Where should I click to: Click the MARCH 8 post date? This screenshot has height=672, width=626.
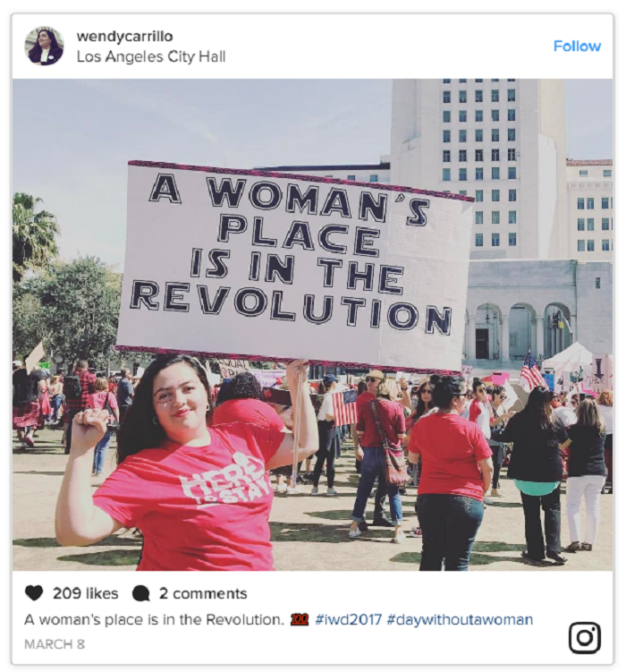55,644
